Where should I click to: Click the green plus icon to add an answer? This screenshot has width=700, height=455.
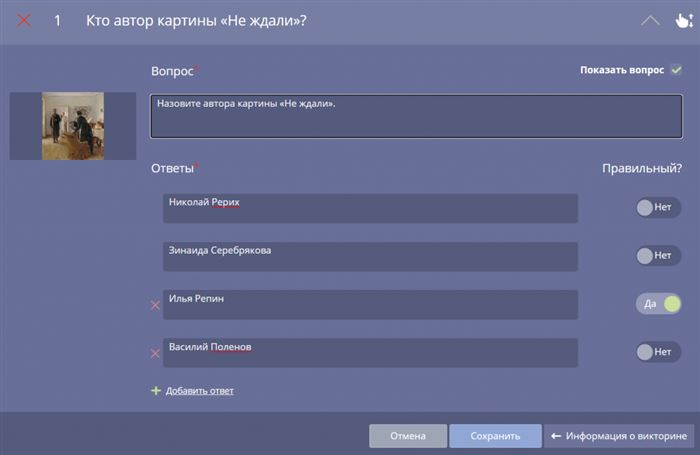(x=156, y=391)
